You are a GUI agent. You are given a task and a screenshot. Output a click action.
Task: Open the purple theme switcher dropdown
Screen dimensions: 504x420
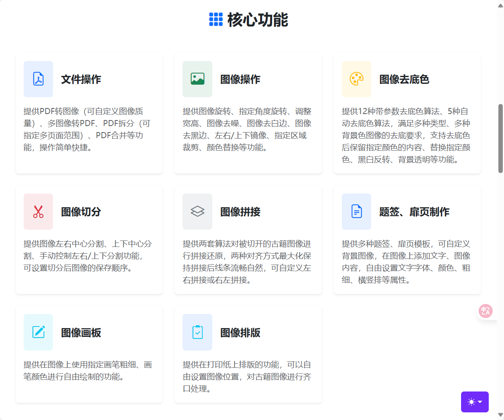click(x=475, y=402)
